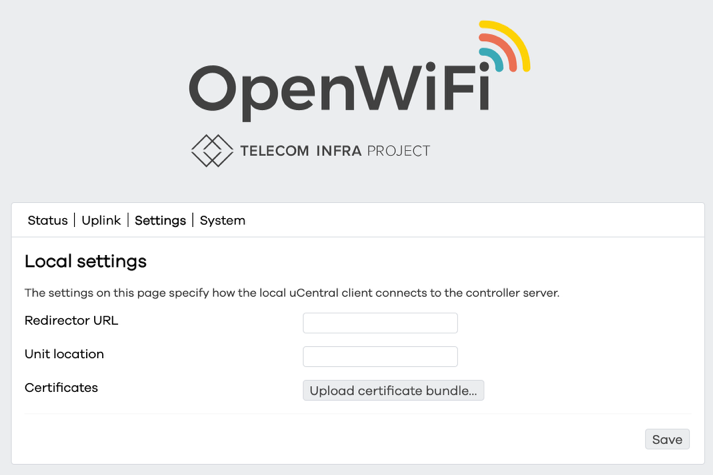Click the Unit location label

click(64, 354)
